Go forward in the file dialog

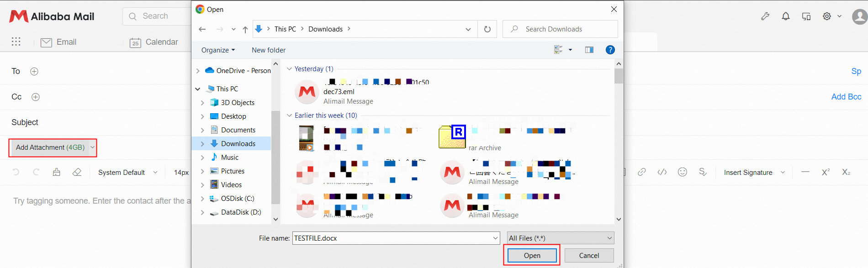220,29
